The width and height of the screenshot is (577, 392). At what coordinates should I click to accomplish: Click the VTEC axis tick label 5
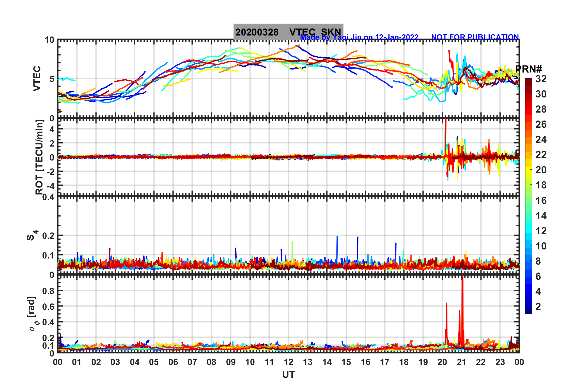[x=52, y=79]
